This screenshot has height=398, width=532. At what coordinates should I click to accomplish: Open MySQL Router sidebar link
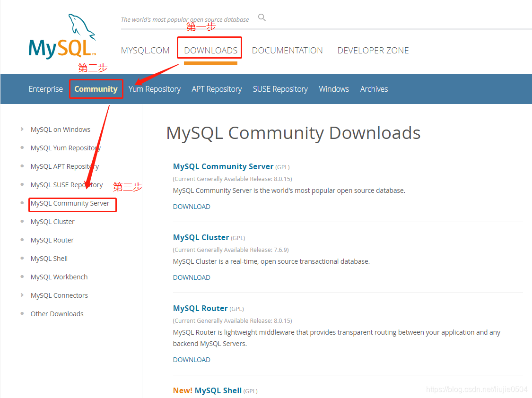pos(52,240)
